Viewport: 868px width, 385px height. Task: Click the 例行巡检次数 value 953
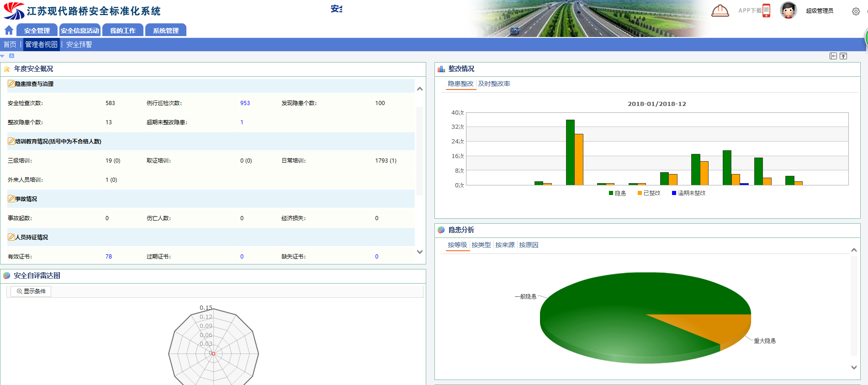[245, 103]
